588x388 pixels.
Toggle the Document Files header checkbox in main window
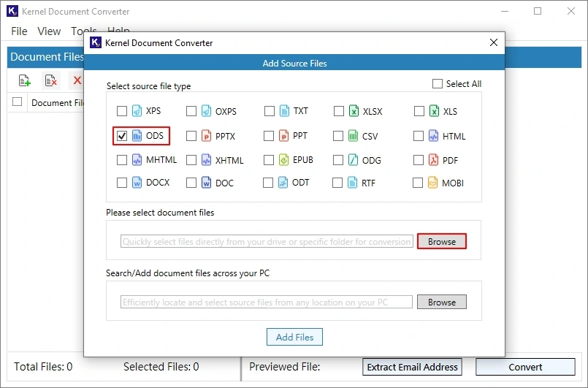(18, 102)
